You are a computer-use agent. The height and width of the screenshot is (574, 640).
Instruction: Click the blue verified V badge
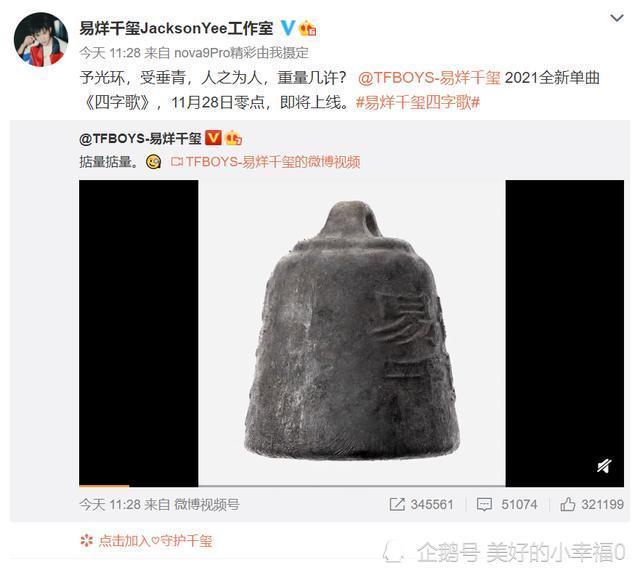[x=288, y=28]
